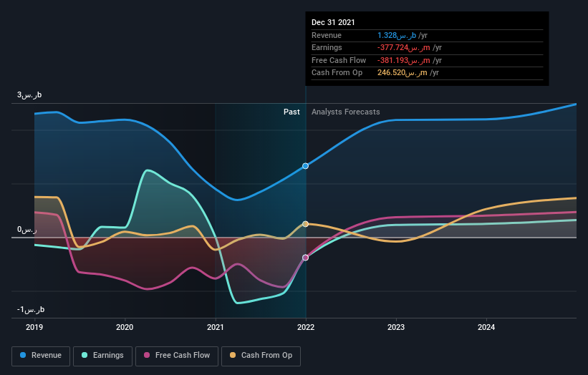The image size is (588, 375).
Task: Click the 2019 x-axis label
Action: coord(34,328)
